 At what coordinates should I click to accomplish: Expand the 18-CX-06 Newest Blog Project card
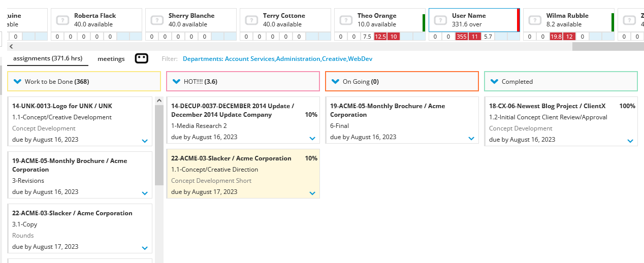630,141
